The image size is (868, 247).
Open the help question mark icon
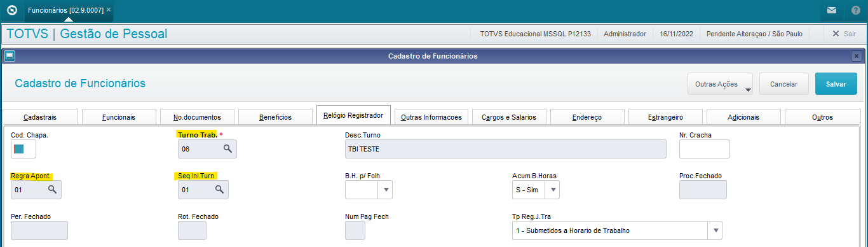click(856, 10)
